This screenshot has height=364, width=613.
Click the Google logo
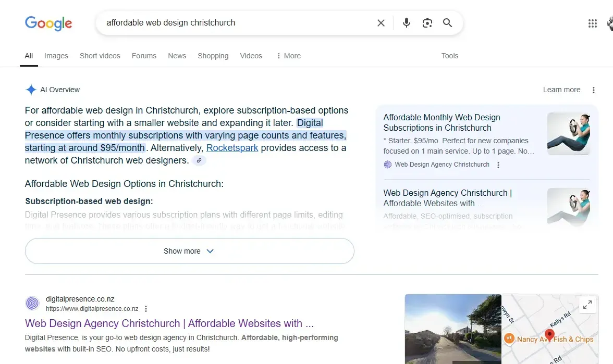point(48,23)
